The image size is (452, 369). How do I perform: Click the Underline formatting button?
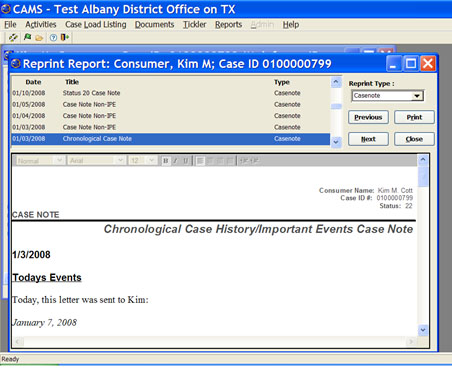(185, 161)
